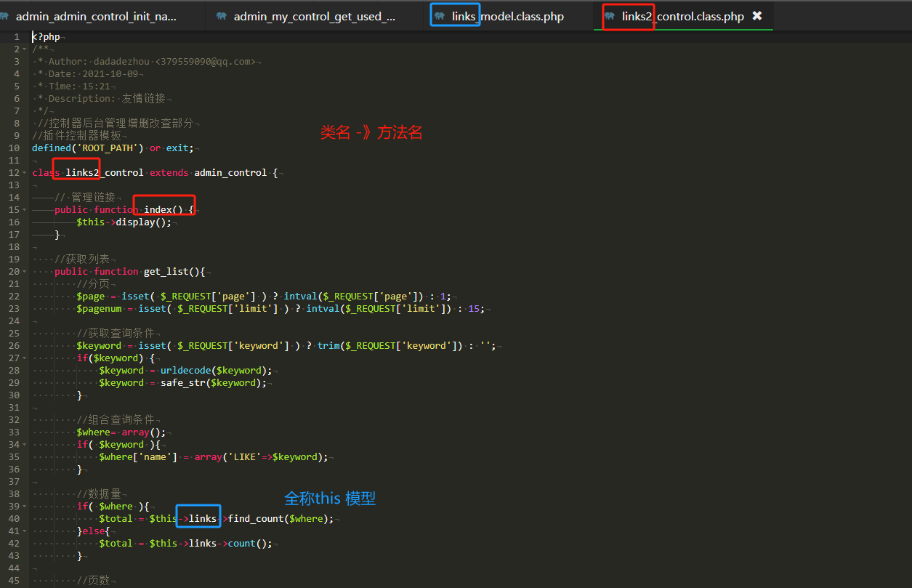Click line number 10 in the gutter
This screenshot has height=588, width=912.
click(x=15, y=148)
